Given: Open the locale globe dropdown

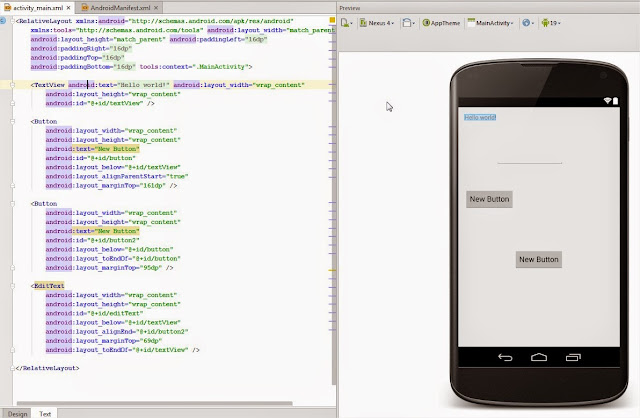Looking at the screenshot, I should click(528, 23).
